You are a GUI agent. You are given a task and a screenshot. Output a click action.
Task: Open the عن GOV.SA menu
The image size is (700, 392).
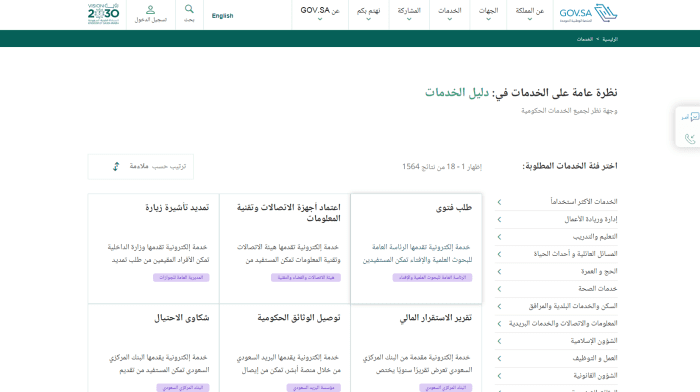(x=320, y=14)
